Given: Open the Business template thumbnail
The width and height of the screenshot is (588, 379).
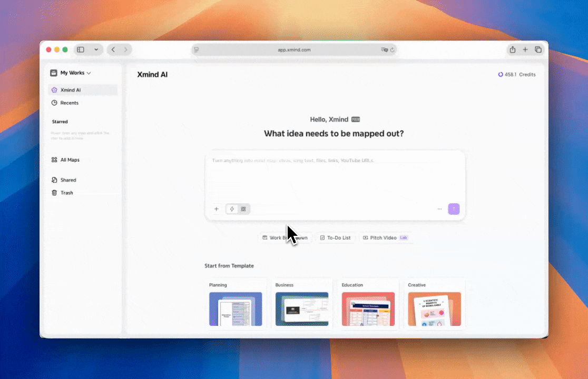Looking at the screenshot, I should click(302, 309).
